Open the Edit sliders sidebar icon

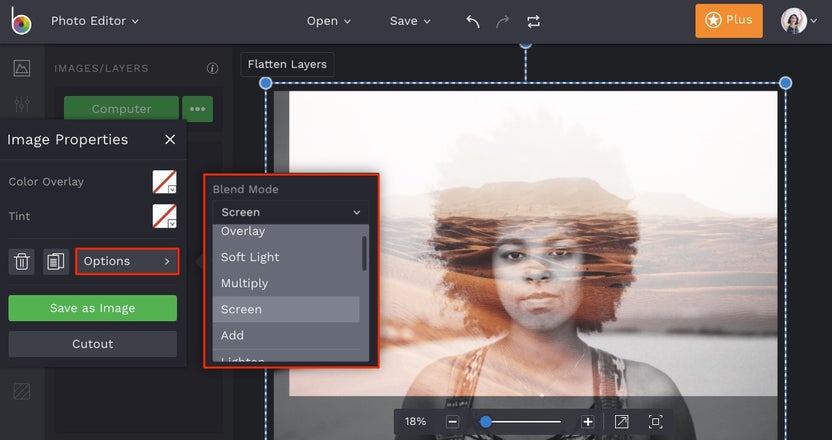22,103
